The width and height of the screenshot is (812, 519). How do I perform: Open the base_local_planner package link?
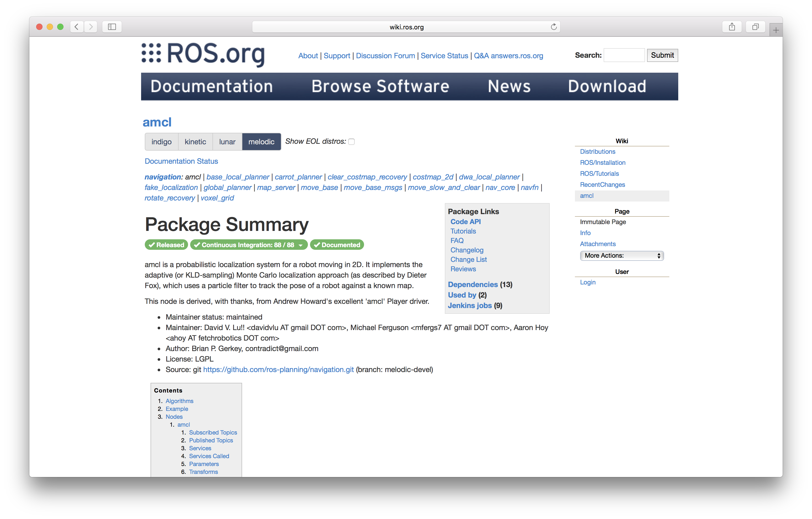[238, 177]
